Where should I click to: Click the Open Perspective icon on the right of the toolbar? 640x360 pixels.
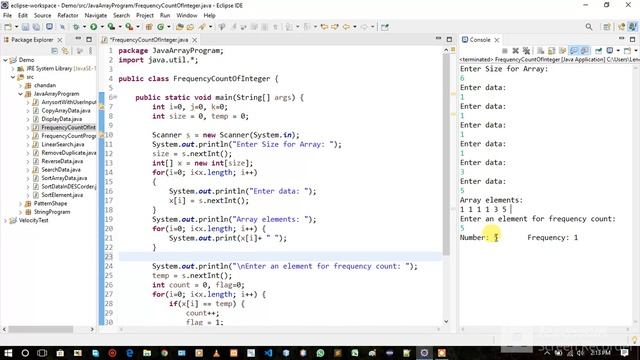point(607,27)
